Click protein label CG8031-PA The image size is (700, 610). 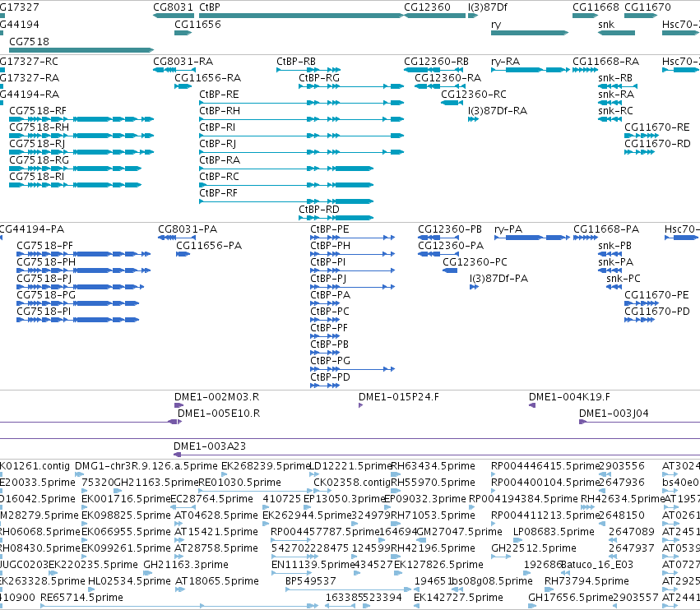(x=188, y=229)
